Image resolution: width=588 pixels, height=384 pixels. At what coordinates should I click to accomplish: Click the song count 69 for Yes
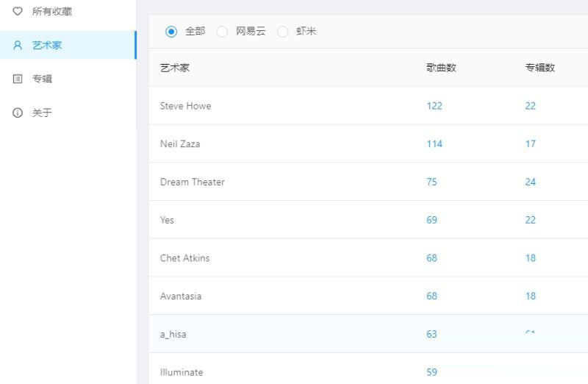pos(431,220)
